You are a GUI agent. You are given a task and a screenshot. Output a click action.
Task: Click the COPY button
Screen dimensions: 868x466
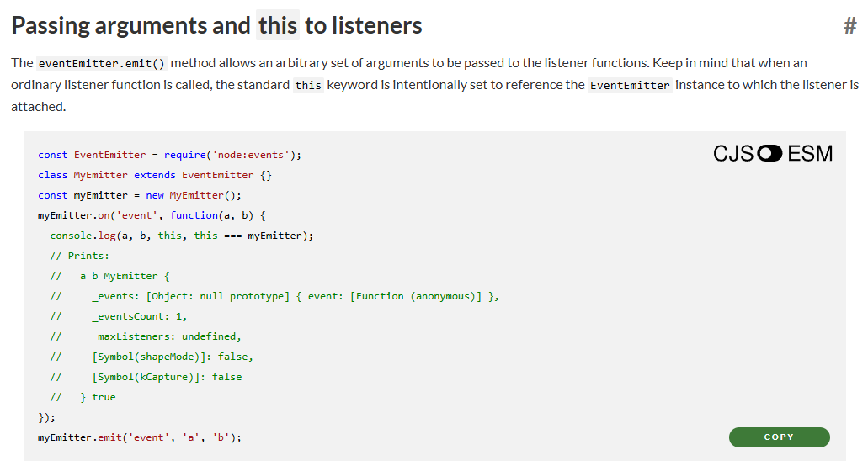click(779, 437)
